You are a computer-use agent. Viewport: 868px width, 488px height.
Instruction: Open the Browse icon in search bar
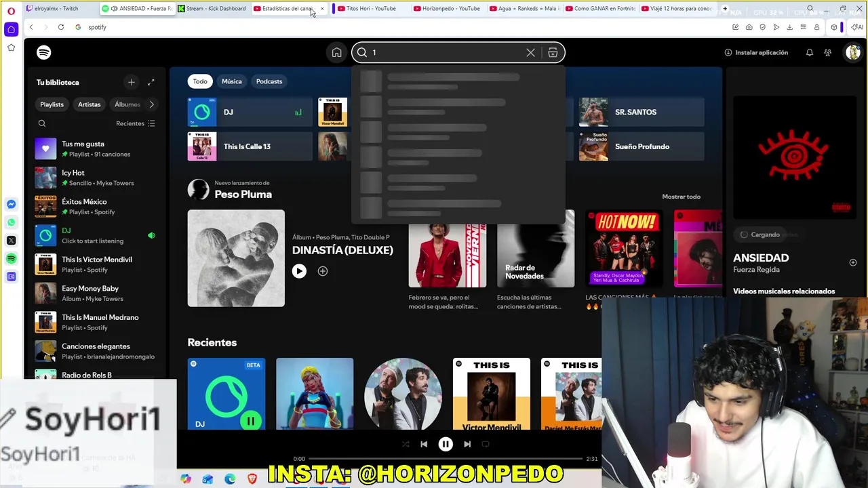click(553, 52)
